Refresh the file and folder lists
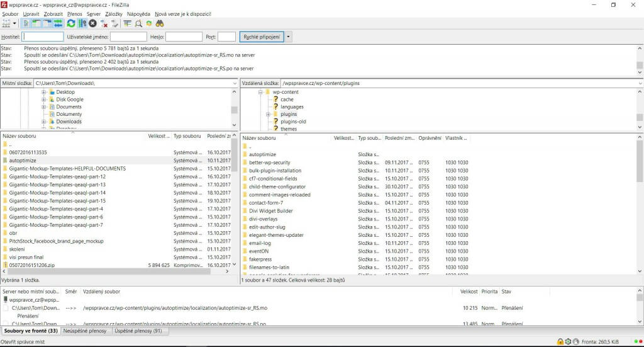The width and height of the screenshot is (644, 347). click(x=71, y=23)
